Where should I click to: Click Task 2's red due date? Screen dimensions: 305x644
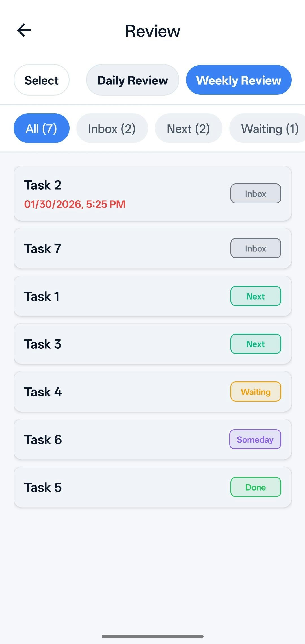(x=74, y=204)
